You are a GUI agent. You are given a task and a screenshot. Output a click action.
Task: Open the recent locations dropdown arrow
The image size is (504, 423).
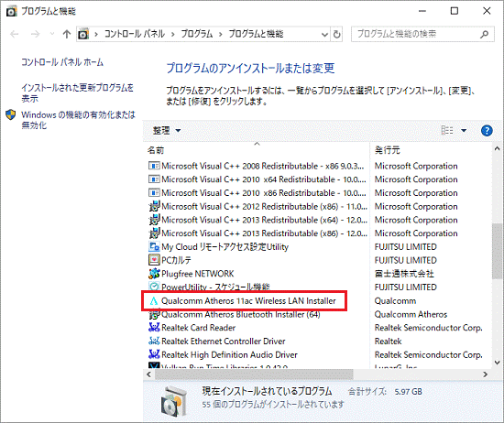tap(52, 33)
